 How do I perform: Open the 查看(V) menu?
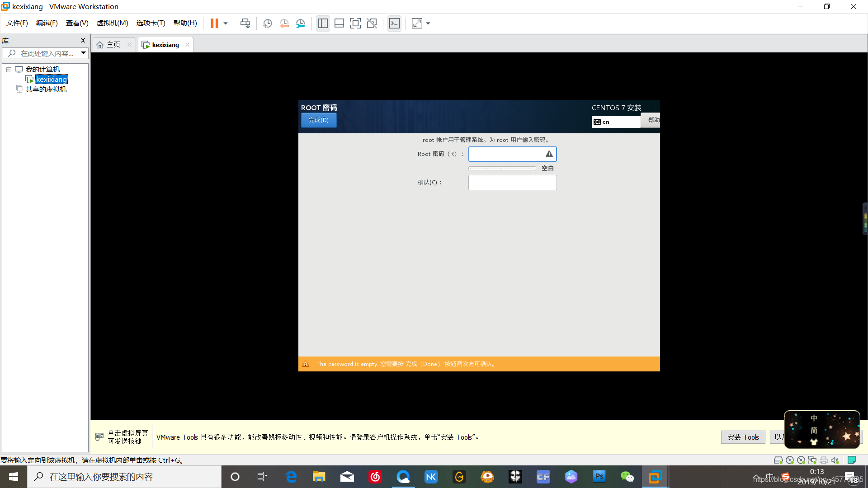[77, 23]
